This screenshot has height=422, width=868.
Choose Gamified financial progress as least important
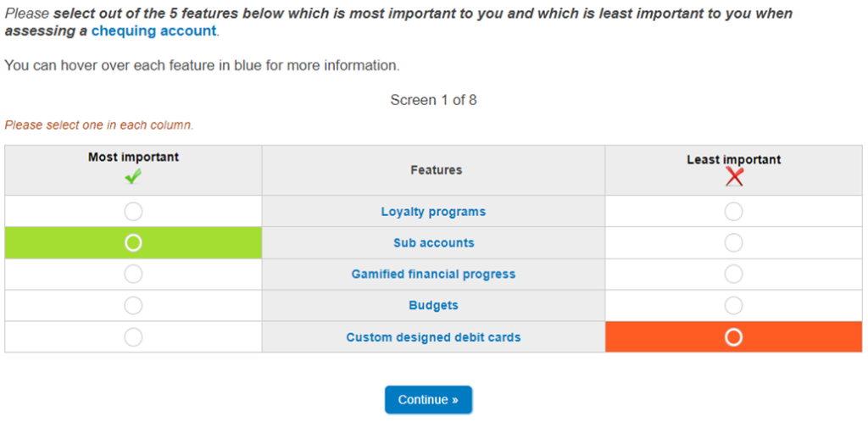pos(734,274)
